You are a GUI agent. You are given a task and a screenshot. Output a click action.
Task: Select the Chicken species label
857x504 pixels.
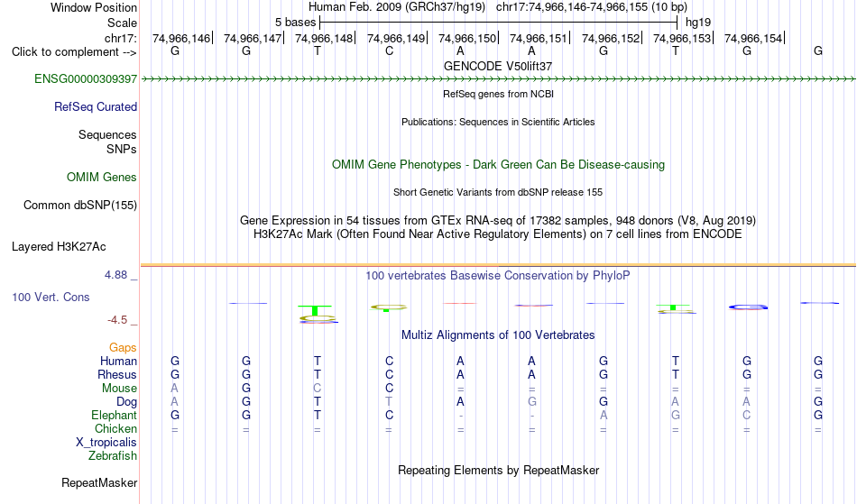115,428
